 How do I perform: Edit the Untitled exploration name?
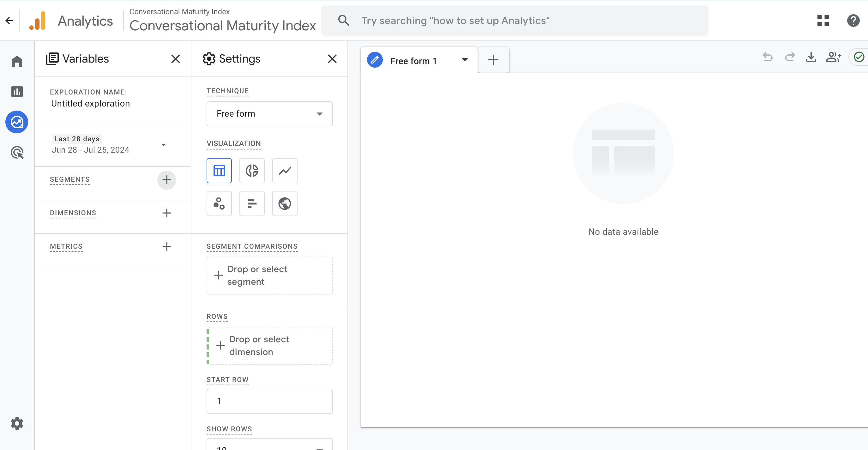90,103
